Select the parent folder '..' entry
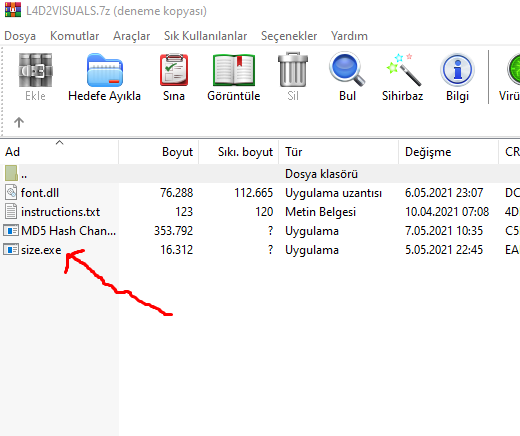520x436 pixels. [x=24, y=174]
